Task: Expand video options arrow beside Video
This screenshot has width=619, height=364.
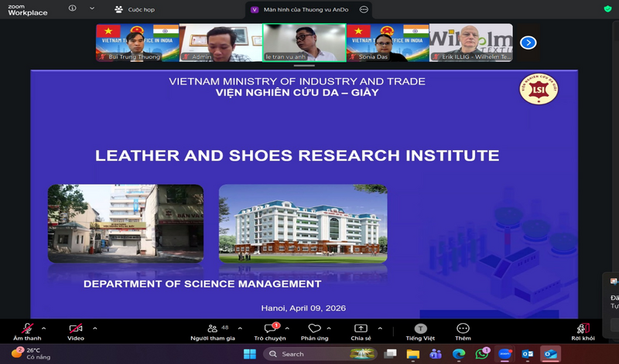Action: [x=94, y=328]
